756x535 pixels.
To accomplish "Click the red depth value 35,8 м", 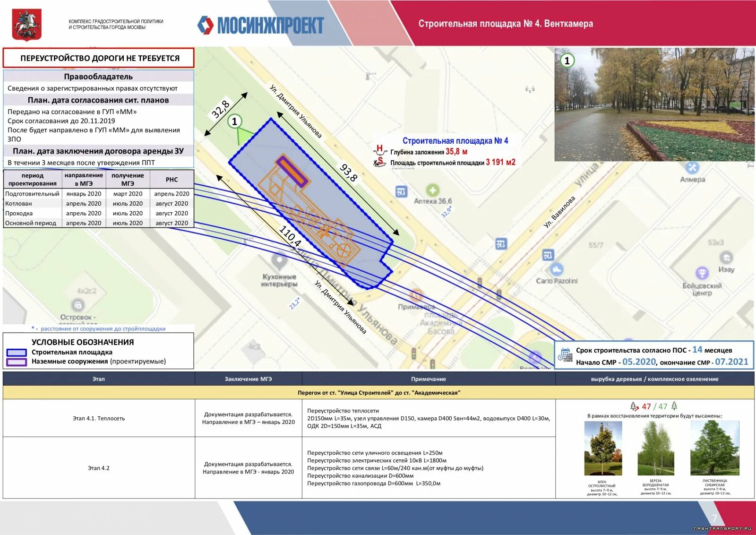I will (456, 152).
